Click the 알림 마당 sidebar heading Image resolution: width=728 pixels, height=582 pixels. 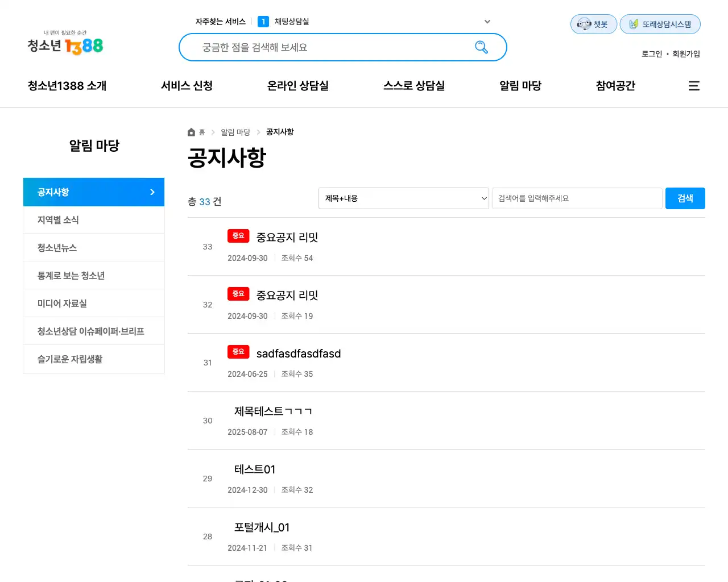pos(94,145)
